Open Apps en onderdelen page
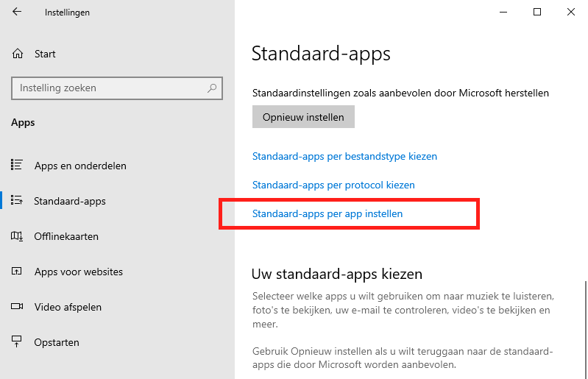588x379 pixels. [x=80, y=166]
